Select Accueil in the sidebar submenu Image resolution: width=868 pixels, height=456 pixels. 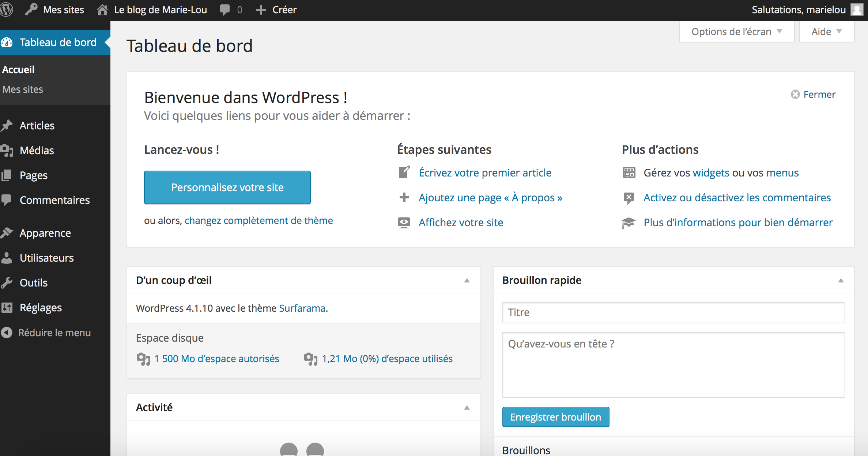click(18, 69)
